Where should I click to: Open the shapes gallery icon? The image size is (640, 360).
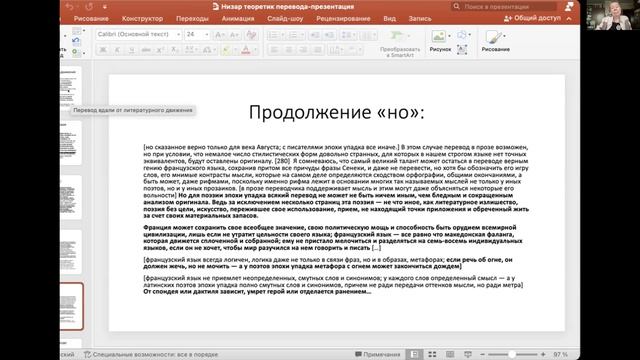462,35
